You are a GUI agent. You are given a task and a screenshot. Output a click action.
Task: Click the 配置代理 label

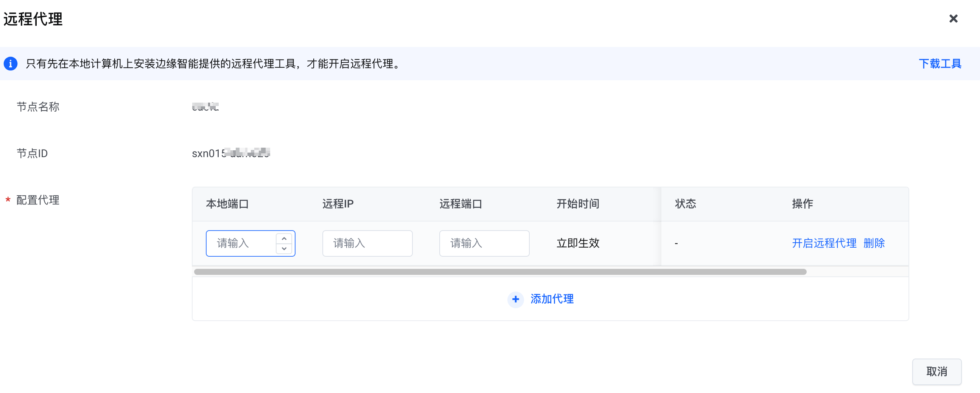(x=38, y=200)
